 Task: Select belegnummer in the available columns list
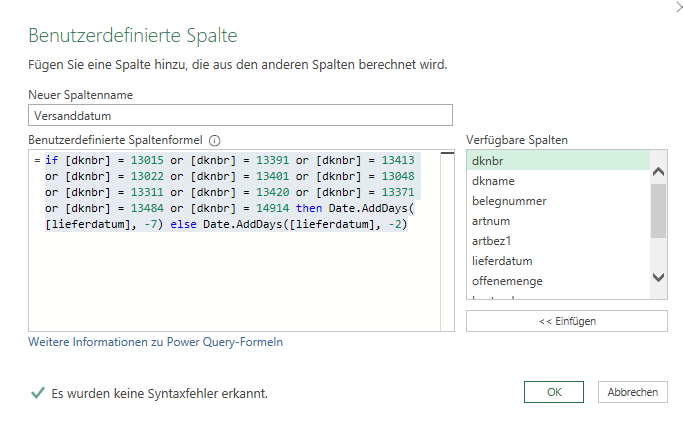click(x=558, y=201)
